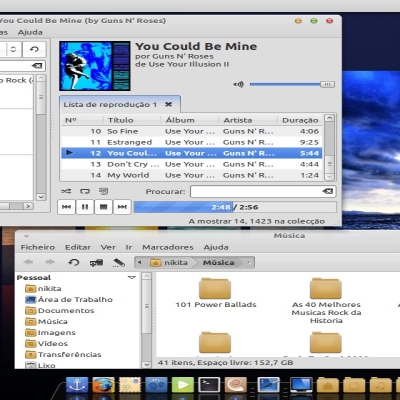The image size is (400, 400).
Task: Select the 101 Power Ballads folder
Action: coord(215,293)
